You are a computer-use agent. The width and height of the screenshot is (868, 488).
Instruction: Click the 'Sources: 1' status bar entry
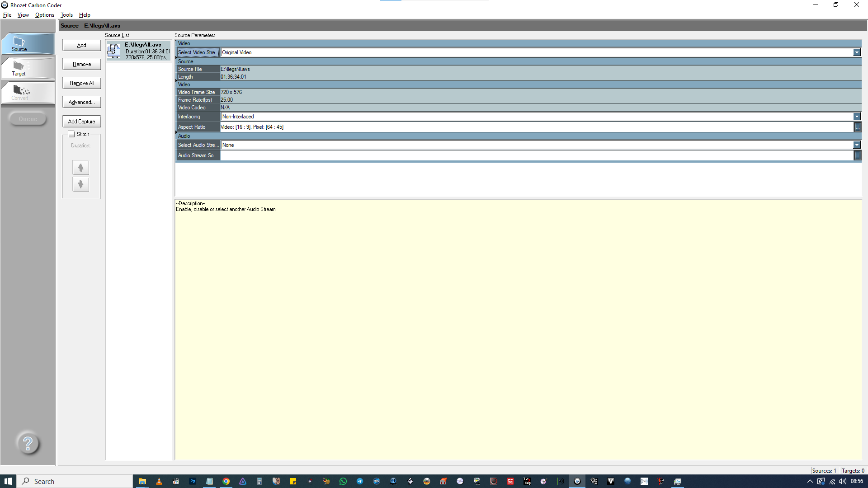(x=825, y=471)
